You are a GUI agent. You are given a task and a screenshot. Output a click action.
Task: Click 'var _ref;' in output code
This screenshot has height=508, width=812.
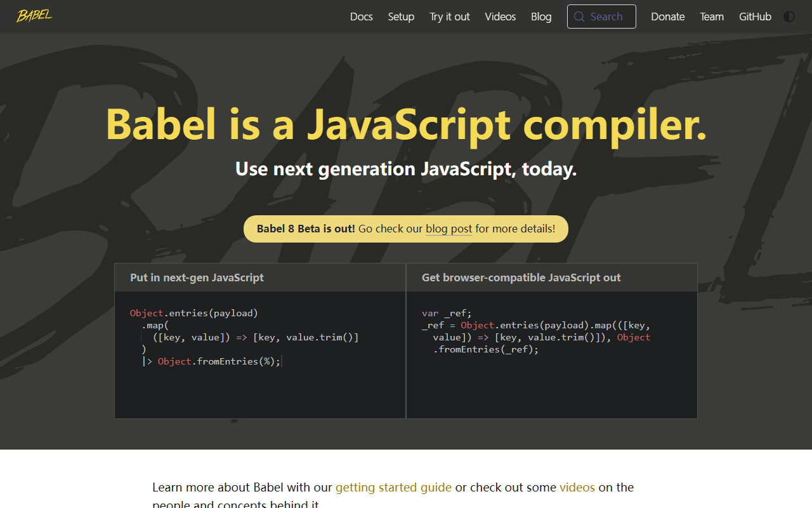click(447, 313)
